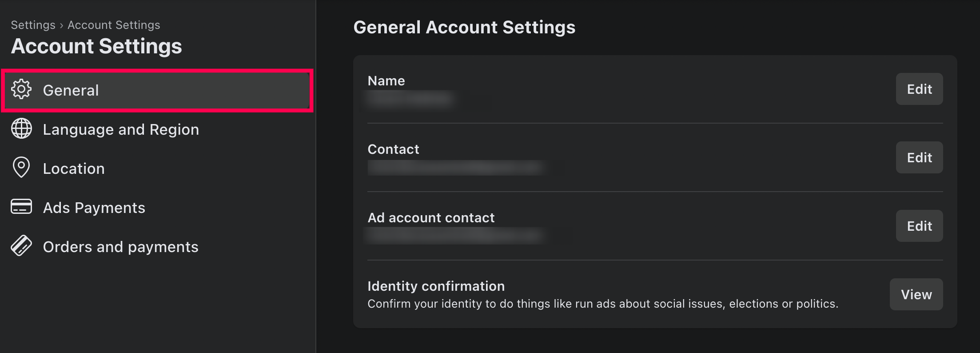Click the credit card Ads Payments icon
Viewport: 980px width, 353px height.
tap(21, 207)
